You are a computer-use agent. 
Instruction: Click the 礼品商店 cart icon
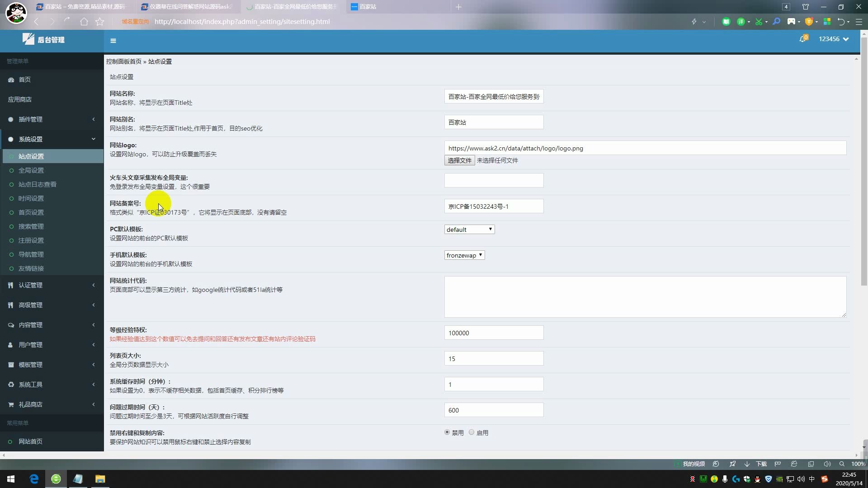point(11,404)
